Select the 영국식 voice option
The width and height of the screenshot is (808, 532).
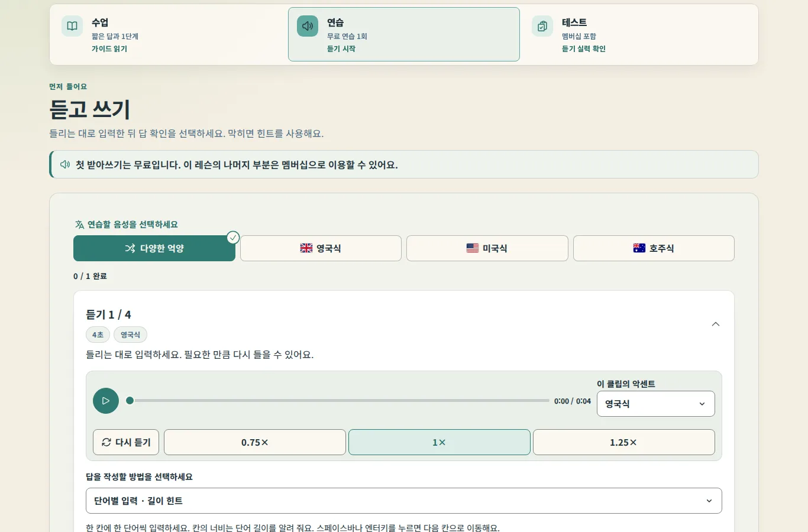[x=321, y=248]
